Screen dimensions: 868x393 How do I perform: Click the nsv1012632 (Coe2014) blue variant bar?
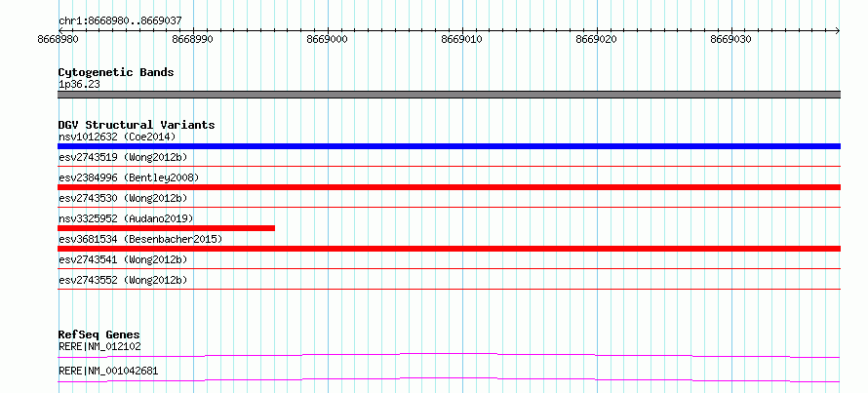449,146
